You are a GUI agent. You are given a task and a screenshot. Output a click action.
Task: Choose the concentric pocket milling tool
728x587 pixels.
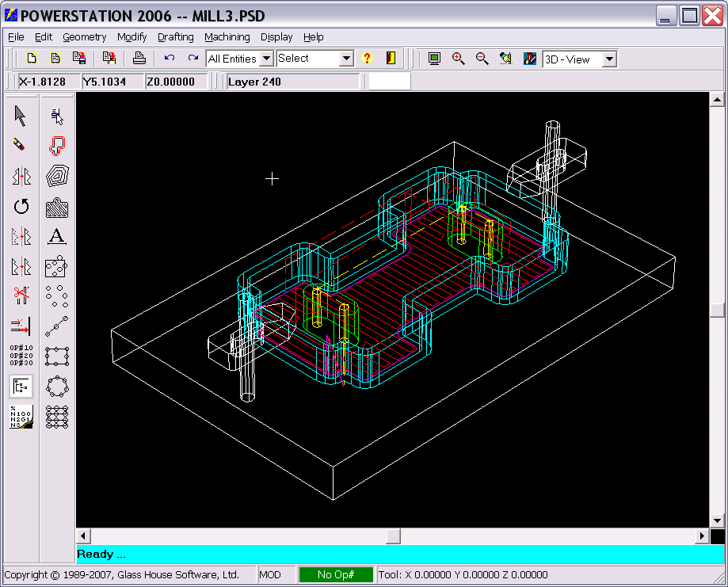tap(58, 176)
